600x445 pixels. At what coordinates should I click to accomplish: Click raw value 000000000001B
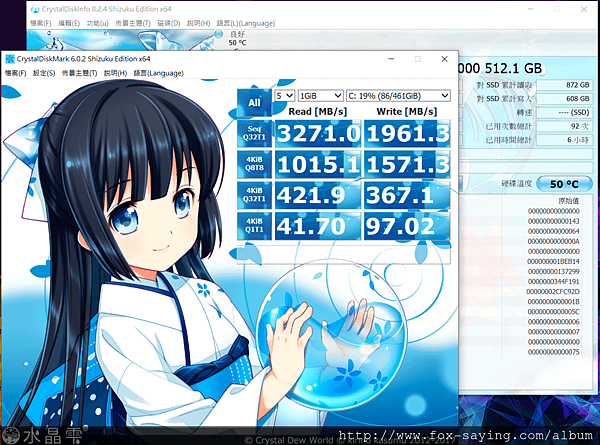553,302
